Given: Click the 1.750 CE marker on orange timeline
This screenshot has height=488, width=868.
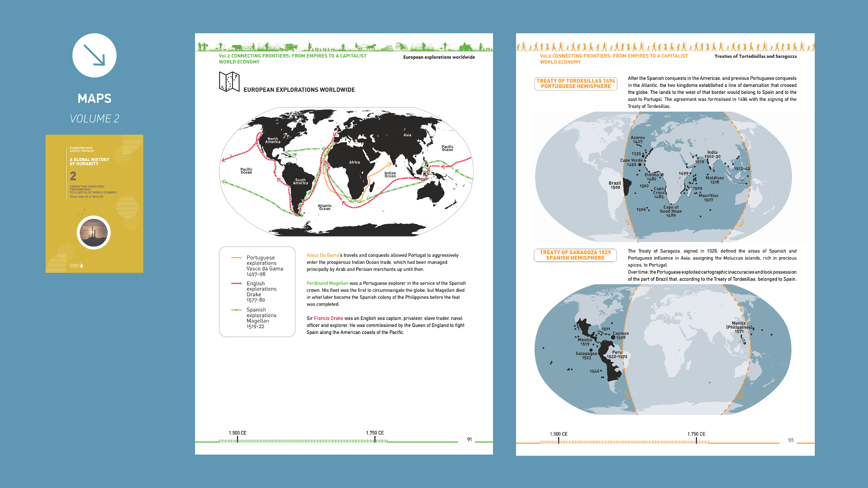Looking at the screenshot, I should click(x=696, y=441).
